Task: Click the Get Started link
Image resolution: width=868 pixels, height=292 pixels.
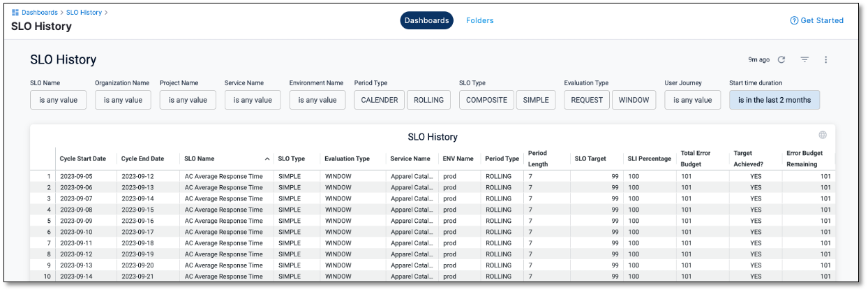Action: 821,21
